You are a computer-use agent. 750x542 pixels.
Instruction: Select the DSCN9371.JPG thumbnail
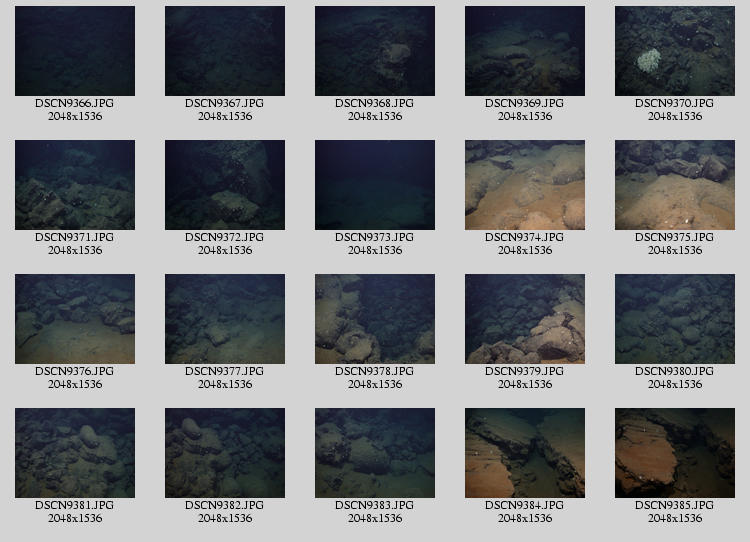pyautogui.click(x=75, y=185)
